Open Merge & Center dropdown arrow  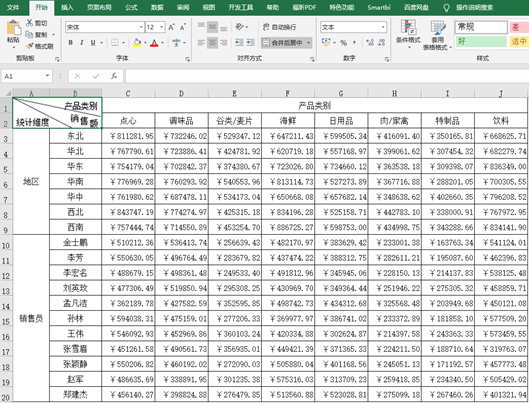308,43
